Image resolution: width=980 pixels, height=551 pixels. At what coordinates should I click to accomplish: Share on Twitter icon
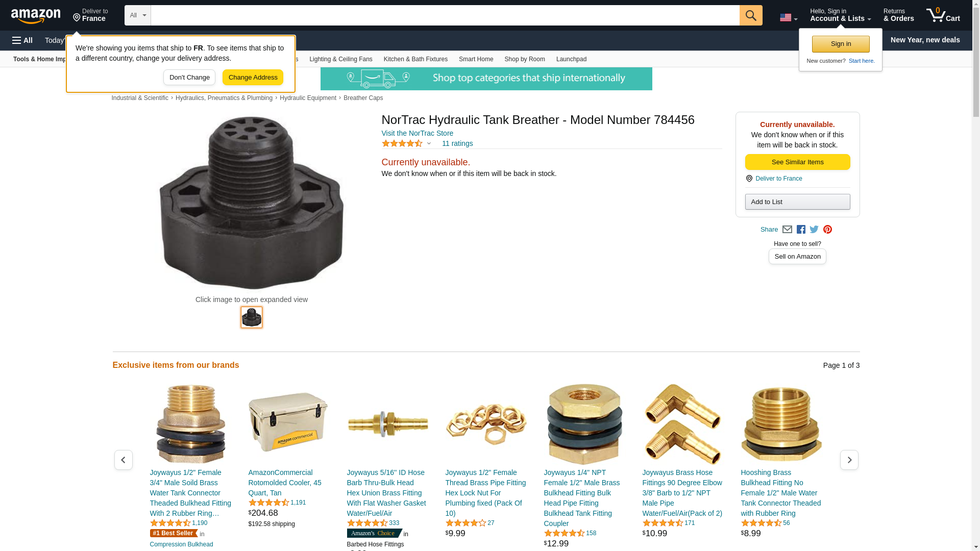pos(814,230)
